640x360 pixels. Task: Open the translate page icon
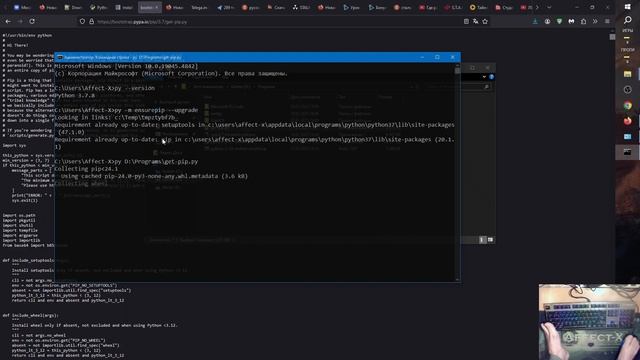click(476, 22)
